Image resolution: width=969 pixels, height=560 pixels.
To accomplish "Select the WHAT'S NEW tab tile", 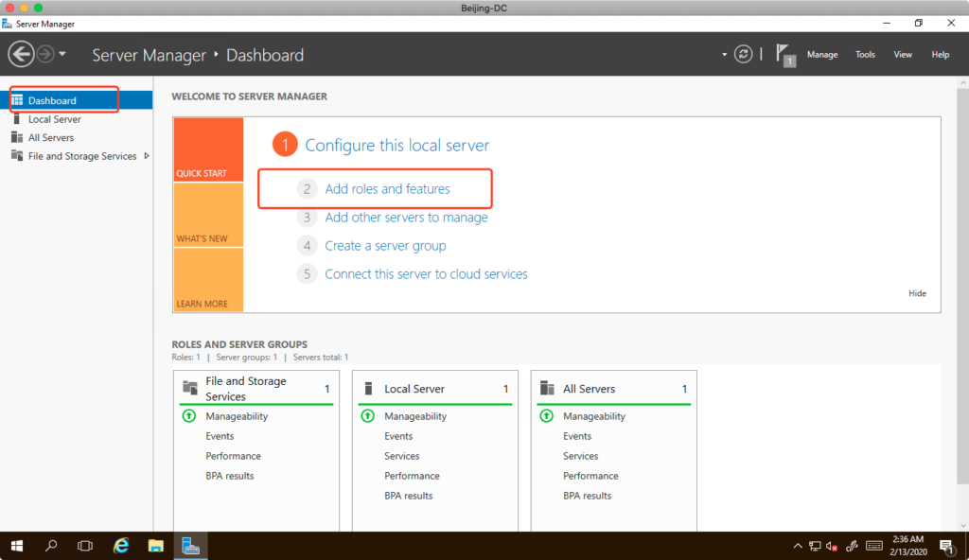I will (208, 216).
